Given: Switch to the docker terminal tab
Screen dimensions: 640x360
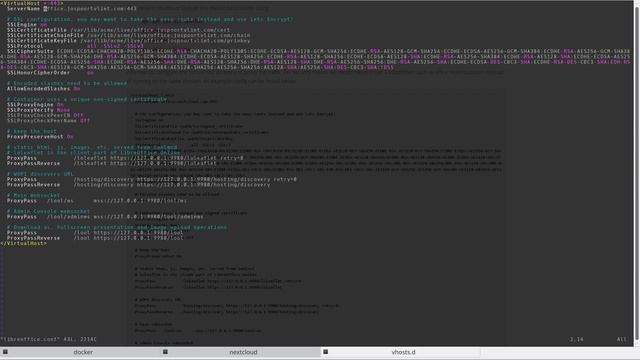Looking at the screenshot, I should pos(83,352).
